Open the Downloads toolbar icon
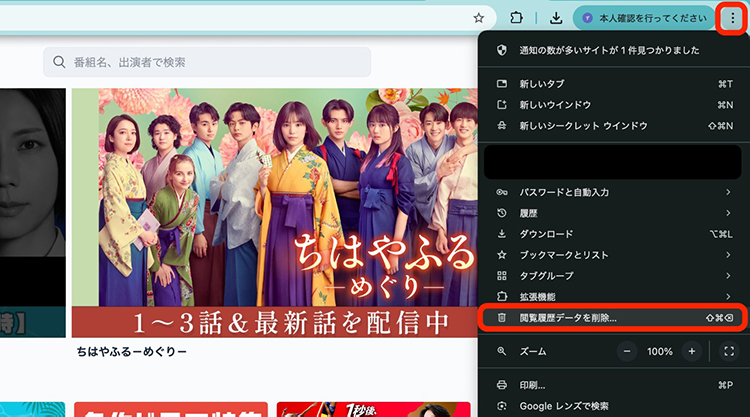The height and width of the screenshot is (417, 750). point(555,18)
